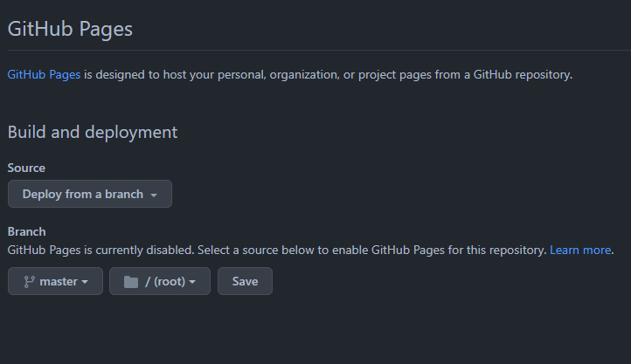Click the caret arrow next to / (root)
This screenshot has height=364, width=631.
tap(192, 282)
